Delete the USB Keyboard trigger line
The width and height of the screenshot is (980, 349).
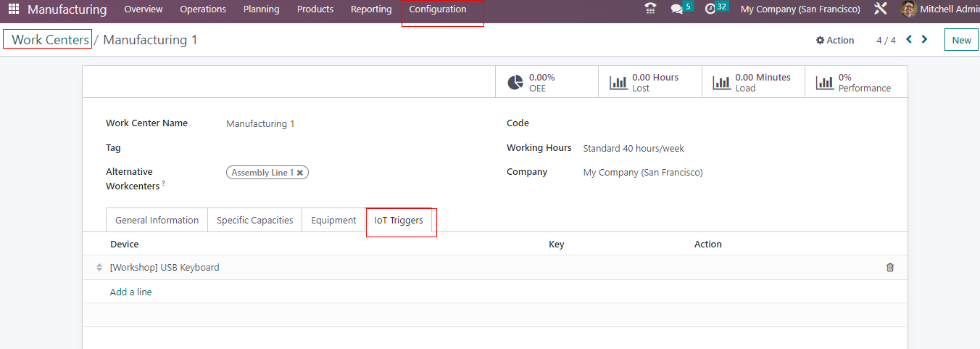pyautogui.click(x=890, y=267)
